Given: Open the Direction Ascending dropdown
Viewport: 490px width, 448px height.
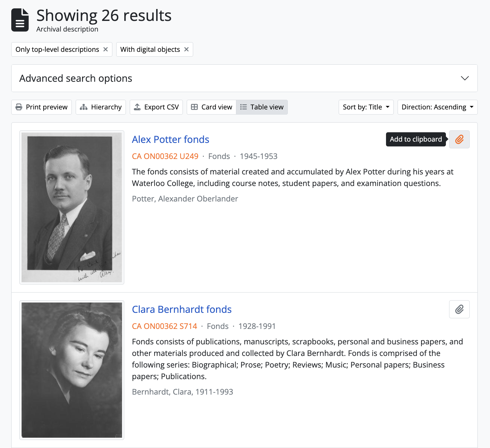Looking at the screenshot, I should [x=437, y=107].
